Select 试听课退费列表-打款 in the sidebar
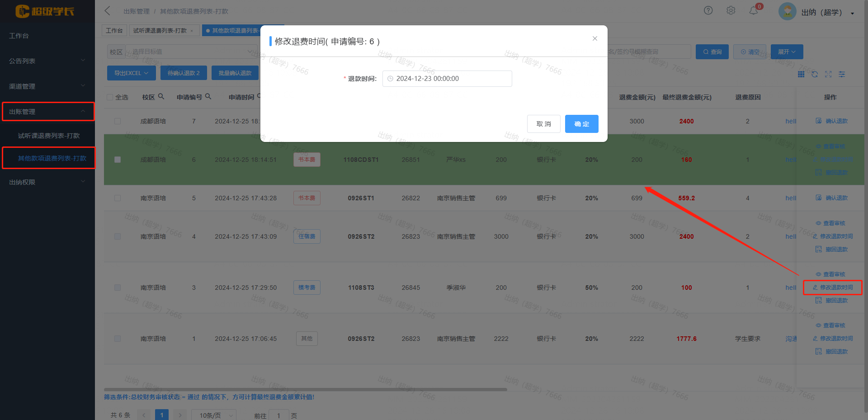The height and width of the screenshot is (420, 868). 49,136
